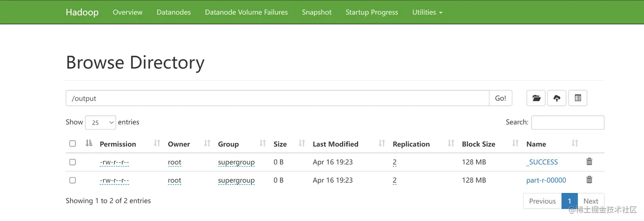Screen dimensions: 644x221
Task: Open the Show entries count dropdown
Action: point(101,122)
